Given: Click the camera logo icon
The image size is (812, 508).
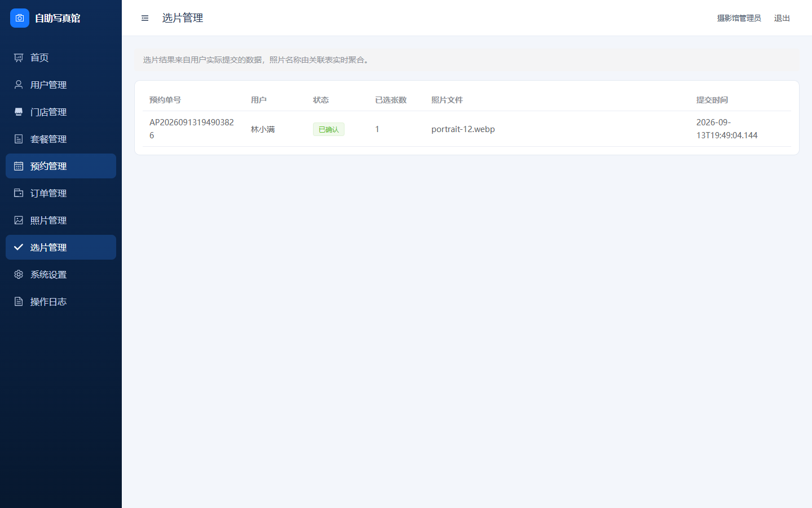Looking at the screenshot, I should 20,18.
